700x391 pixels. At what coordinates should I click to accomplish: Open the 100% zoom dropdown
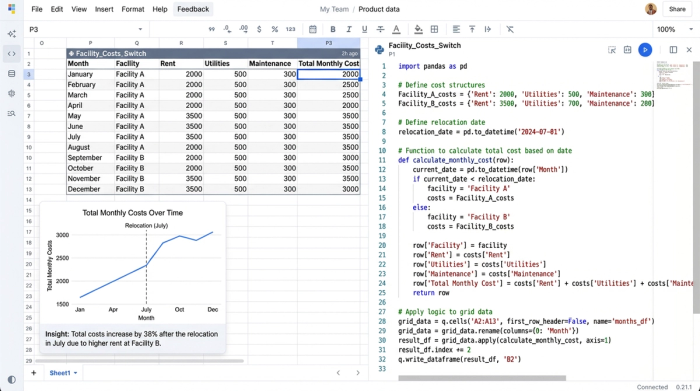click(x=675, y=29)
